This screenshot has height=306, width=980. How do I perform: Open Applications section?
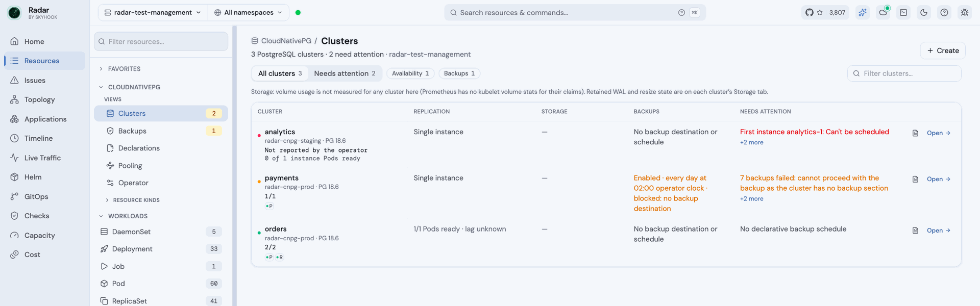44,119
